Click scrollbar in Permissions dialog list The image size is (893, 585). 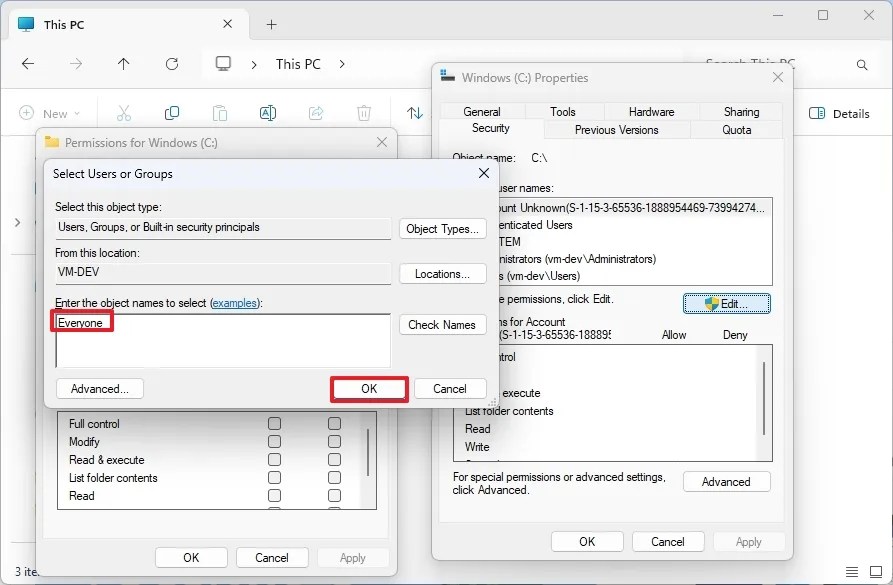[368, 452]
